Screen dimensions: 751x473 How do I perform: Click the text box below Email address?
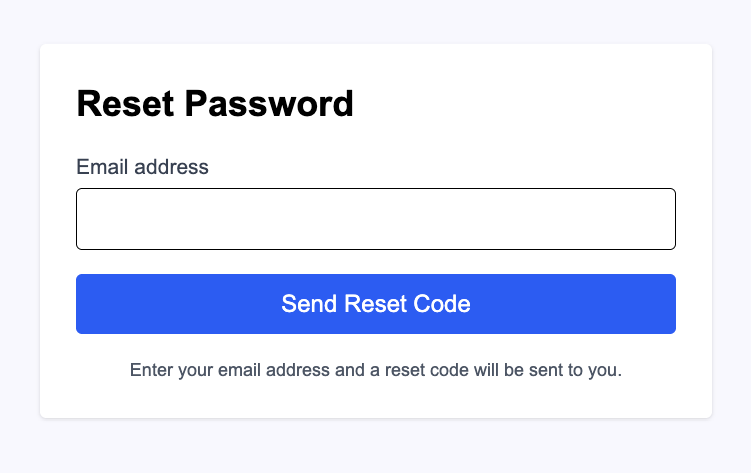[x=375, y=219]
